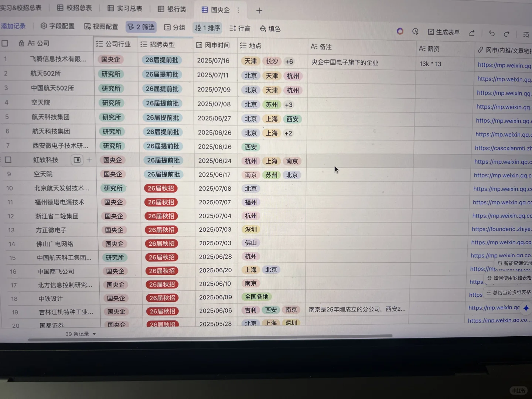
Task: Click 生成表单 to generate a form
Action: [444, 32]
